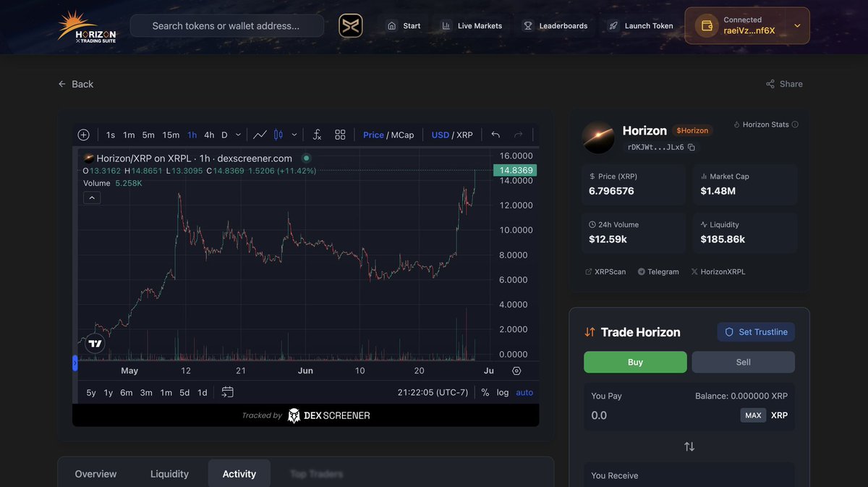868x487 pixels.
Task: Click the $Horizon ticker badge
Action: 692,130
